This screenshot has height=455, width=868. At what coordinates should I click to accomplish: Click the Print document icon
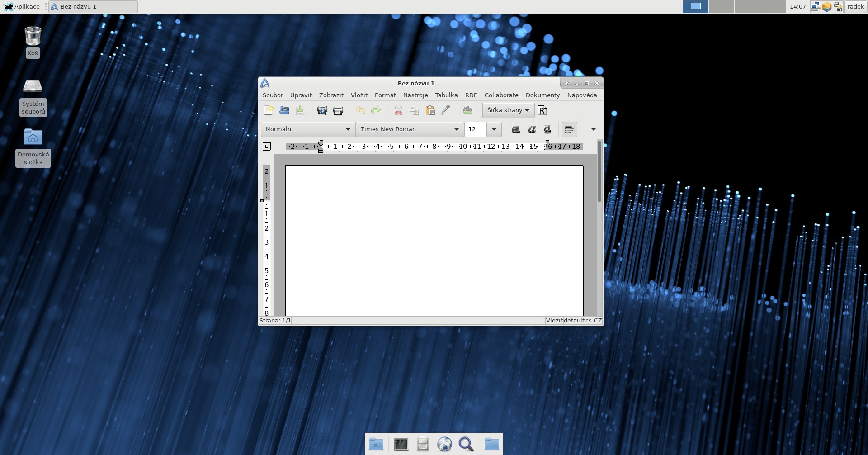coord(338,110)
